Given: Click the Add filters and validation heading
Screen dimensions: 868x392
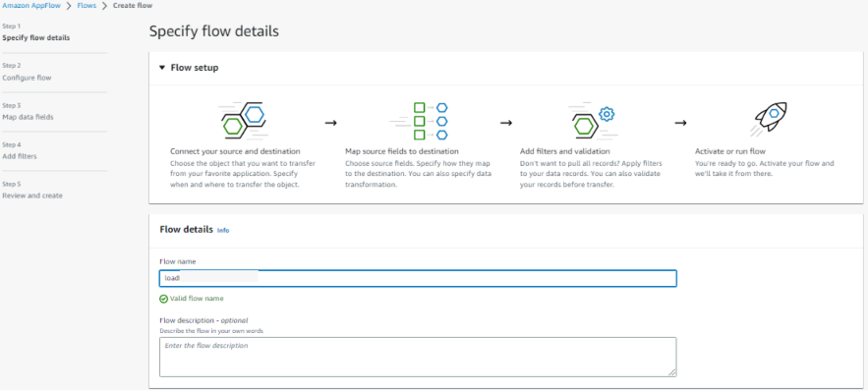Looking at the screenshot, I should 565,151.
